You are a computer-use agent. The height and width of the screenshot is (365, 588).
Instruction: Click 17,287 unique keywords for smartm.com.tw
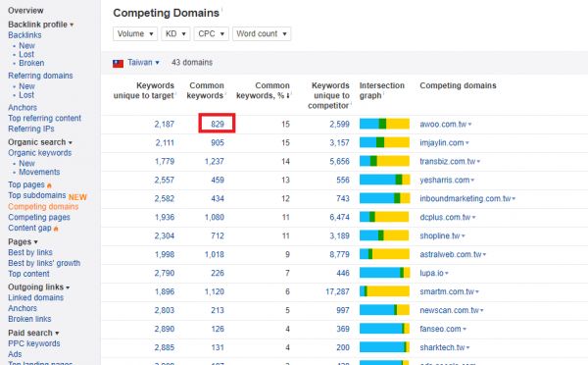coord(337,291)
